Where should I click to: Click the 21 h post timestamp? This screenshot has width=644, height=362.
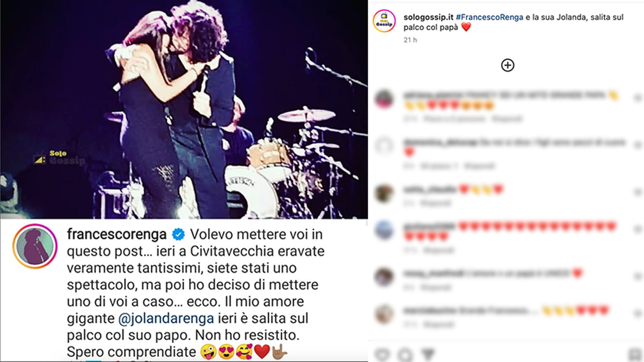[x=410, y=40]
